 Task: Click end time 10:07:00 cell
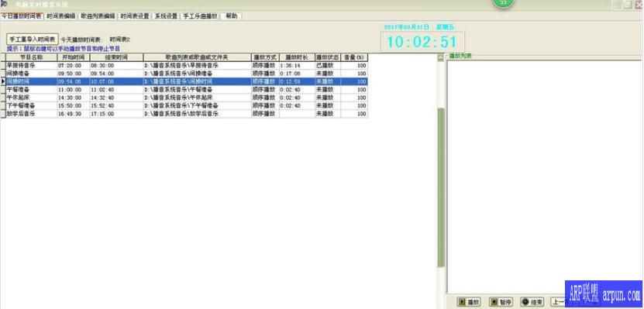117,81
